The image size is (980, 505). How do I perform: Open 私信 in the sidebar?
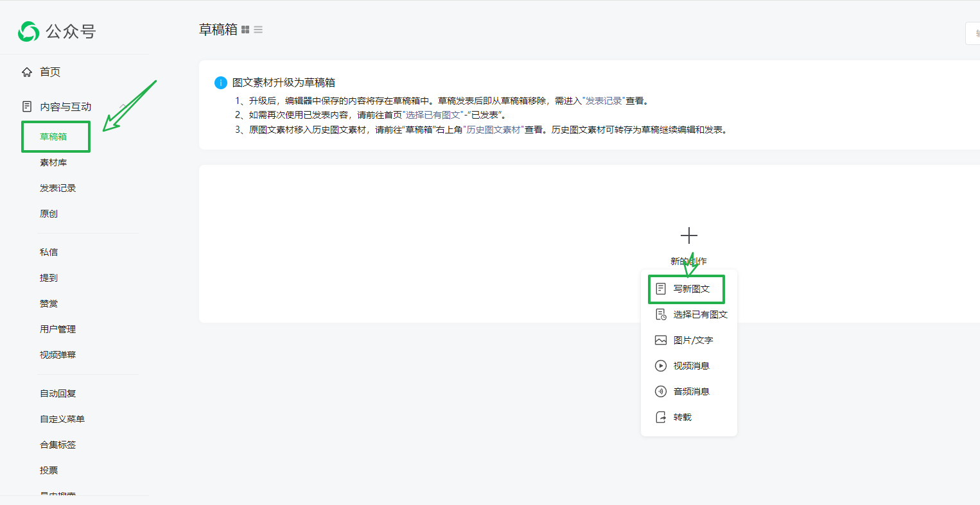[x=49, y=252]
